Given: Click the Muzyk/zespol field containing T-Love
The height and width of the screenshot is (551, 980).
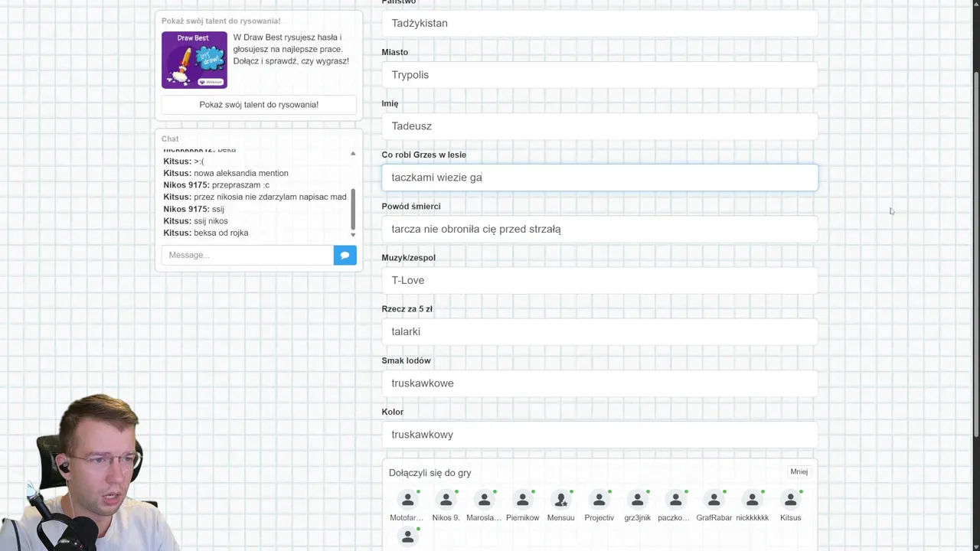Looking at the screenshot, I should (x=599, y=280).
